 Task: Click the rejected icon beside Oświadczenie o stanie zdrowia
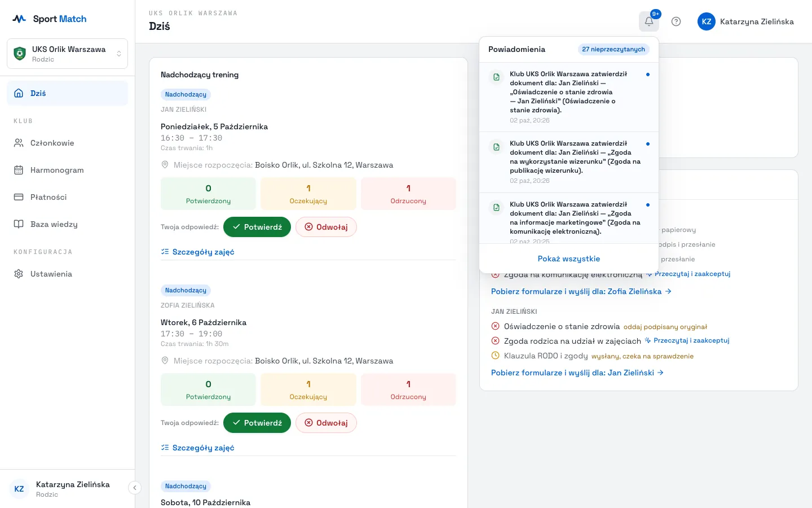(496, 326)
